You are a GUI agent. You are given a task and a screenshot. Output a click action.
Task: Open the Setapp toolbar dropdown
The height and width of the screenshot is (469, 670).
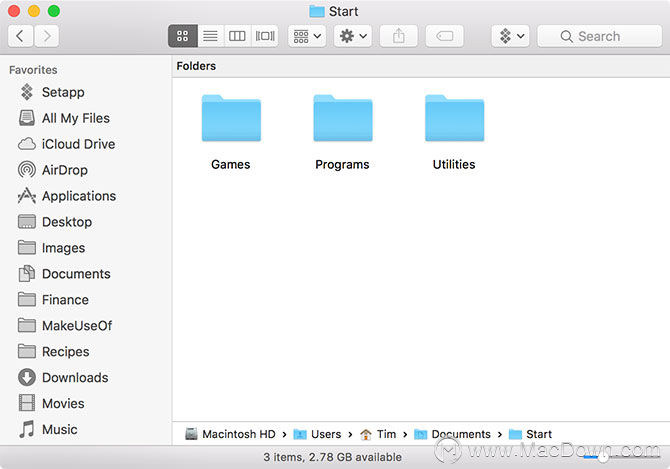click(511, 36)
